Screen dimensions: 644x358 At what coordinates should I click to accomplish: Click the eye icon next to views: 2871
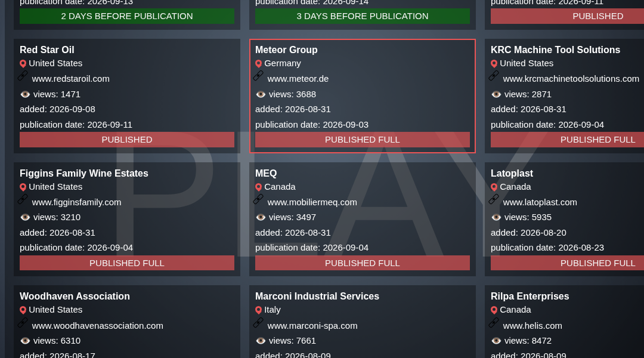point(496,94)
